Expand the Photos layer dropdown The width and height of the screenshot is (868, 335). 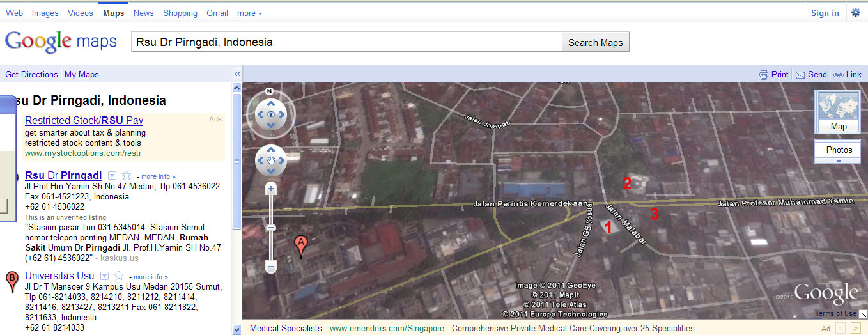click(838, 161)
